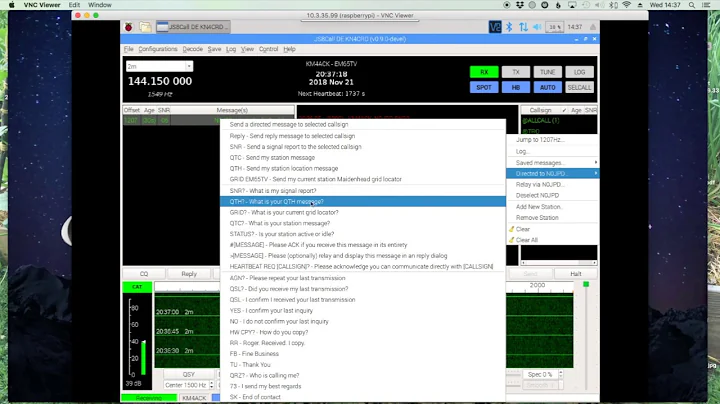Open the Log menu
Screen dimensions: 720x404
tap(231, 49)
